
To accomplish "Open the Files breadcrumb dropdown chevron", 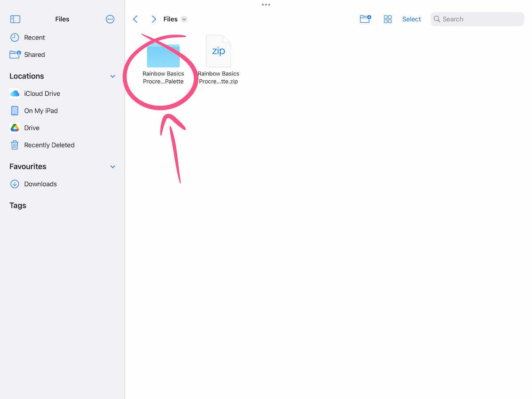I will tap(184, 19).
